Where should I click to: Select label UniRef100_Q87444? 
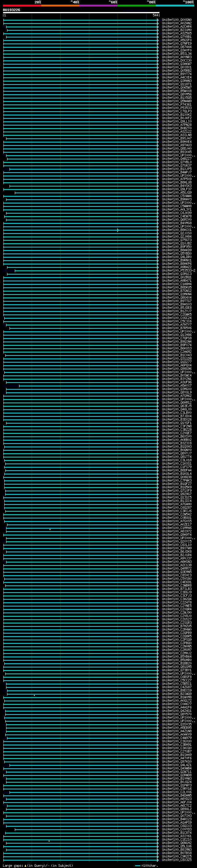[177, 47]
